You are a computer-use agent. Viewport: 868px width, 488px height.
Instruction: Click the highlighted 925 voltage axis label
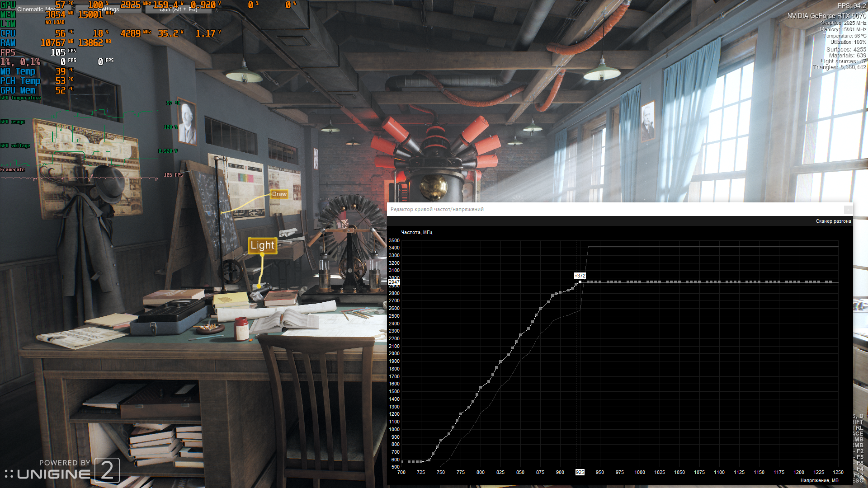[x=580, y=472]
